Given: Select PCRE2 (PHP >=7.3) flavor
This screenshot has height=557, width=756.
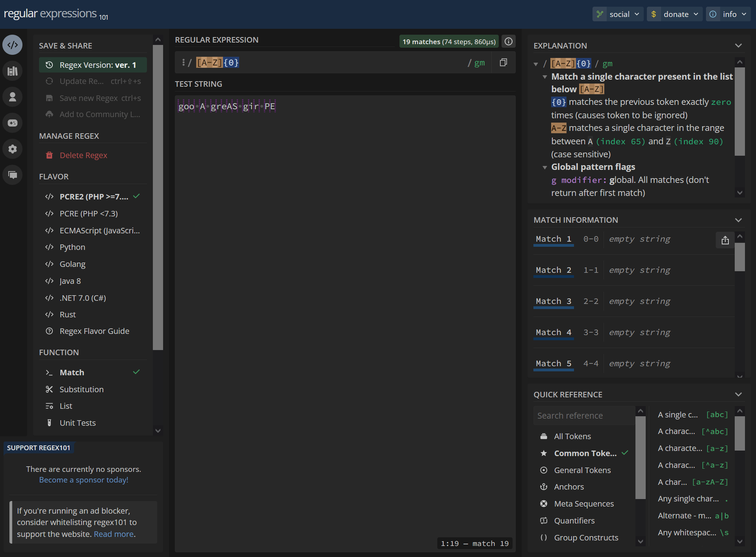Looking at the screenshot, I should coord(93,197).
